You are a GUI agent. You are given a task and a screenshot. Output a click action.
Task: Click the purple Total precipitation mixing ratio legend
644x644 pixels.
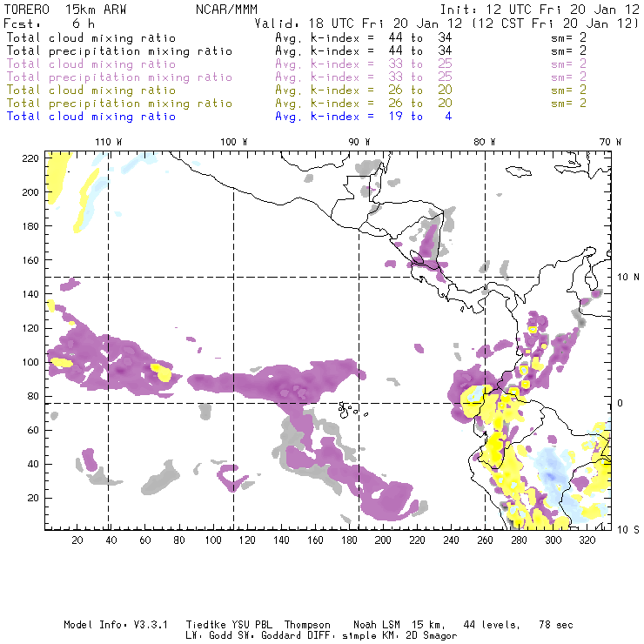coord(119,77)
